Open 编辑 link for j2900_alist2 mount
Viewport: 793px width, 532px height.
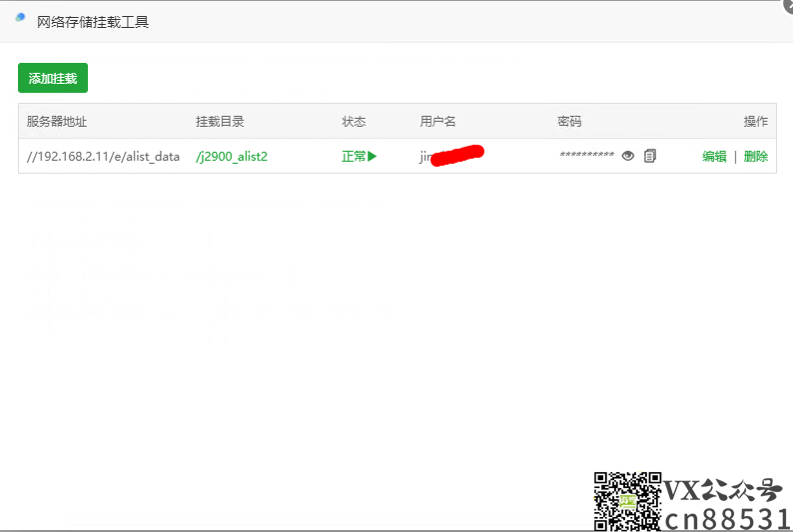pyautogui.click(x=714, y=156)
